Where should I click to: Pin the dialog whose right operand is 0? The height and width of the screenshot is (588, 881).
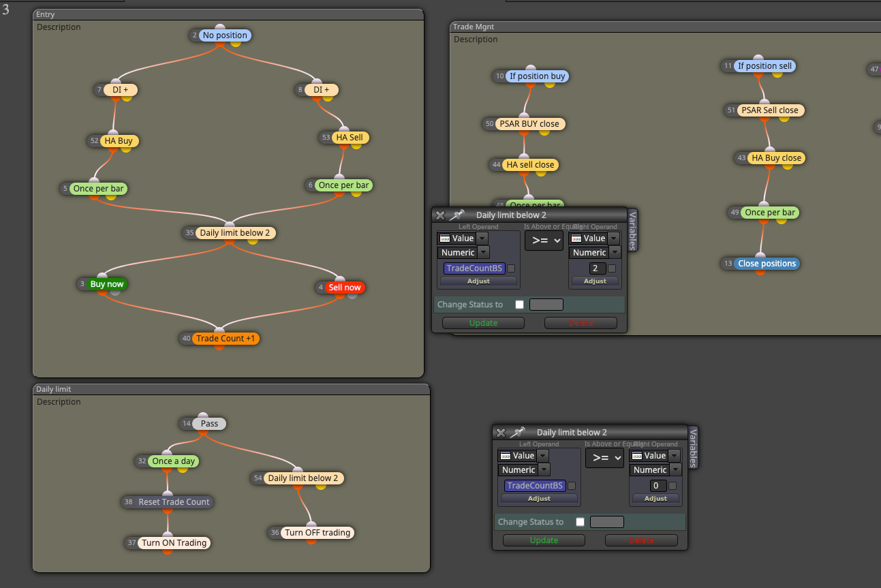pos(518,433)
